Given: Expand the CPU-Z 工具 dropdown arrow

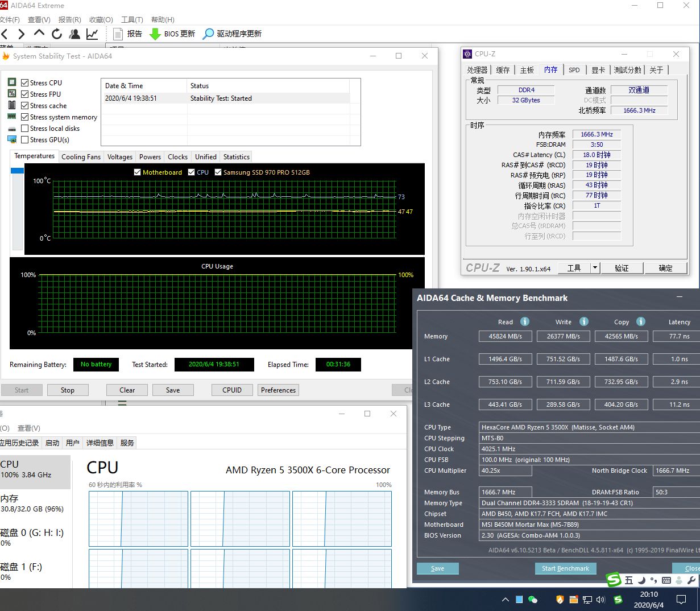Looking at the screenshot, I should [x=595, y=268].
